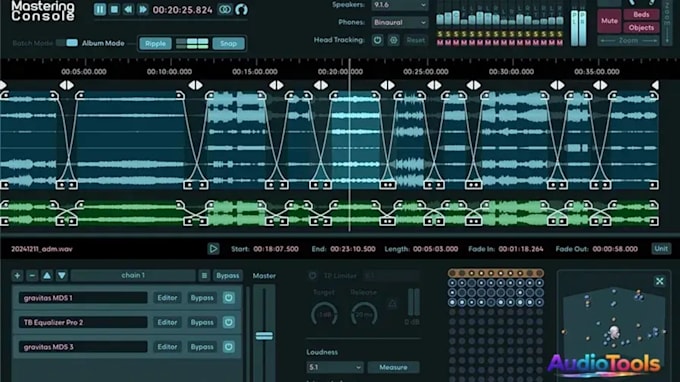The image size is (680, 382).
Task: Move plugin up with the up-triangle icon
Action: (47, 275)
